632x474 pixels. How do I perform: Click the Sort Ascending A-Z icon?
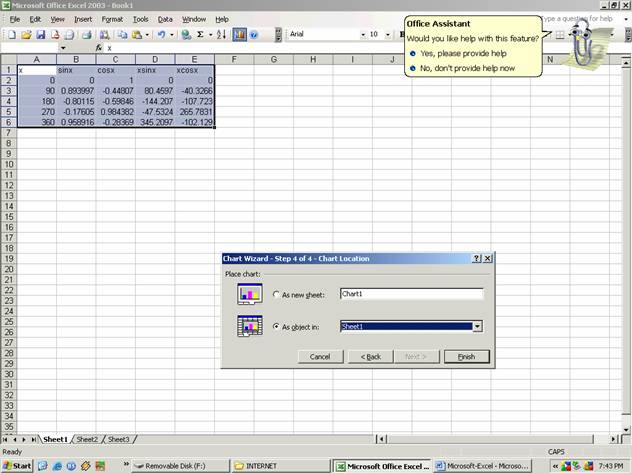[x=221, y=35]
